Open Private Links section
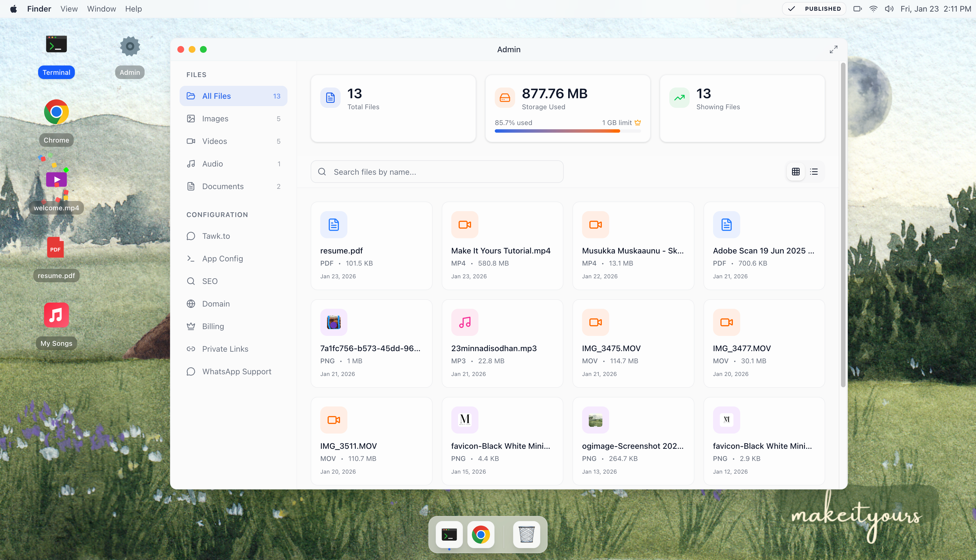This screenshot has height=560, width=976. coord(225,349)
